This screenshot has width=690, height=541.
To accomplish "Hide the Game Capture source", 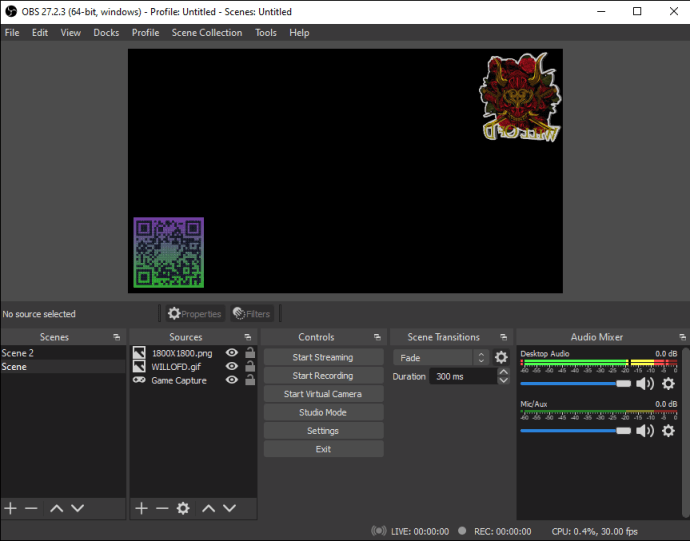I will click(231, 380).
